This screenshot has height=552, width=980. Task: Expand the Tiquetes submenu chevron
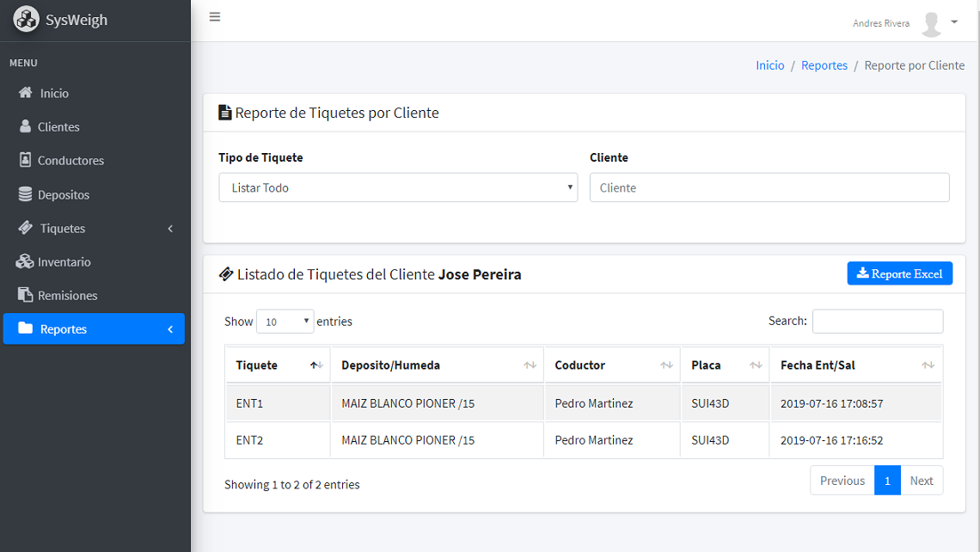pos(170,229)
